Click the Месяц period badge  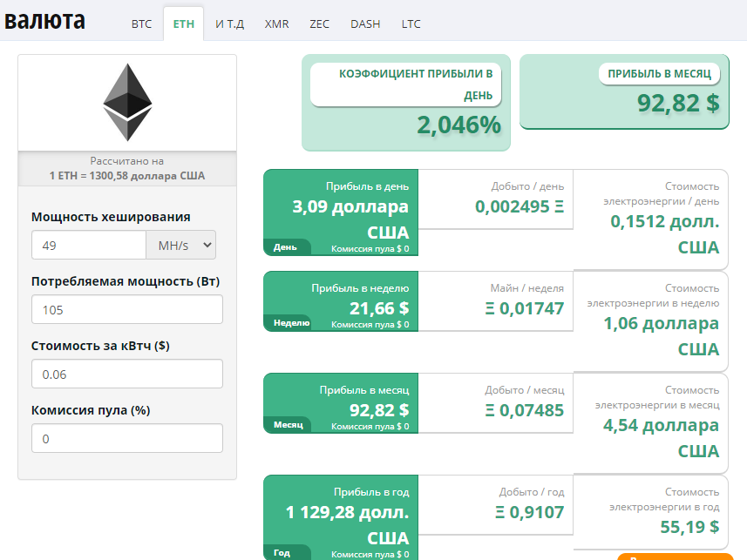[x=288, y=425]
